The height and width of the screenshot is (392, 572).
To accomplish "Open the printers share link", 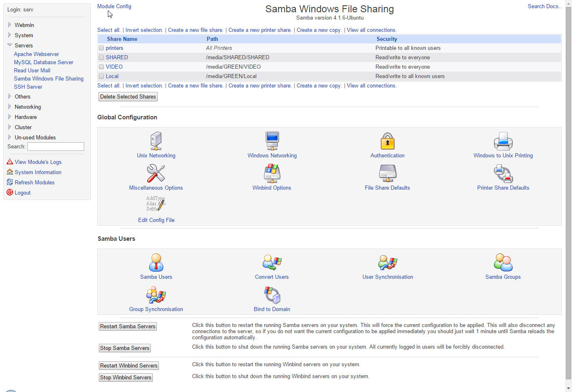I will [114, 48].
